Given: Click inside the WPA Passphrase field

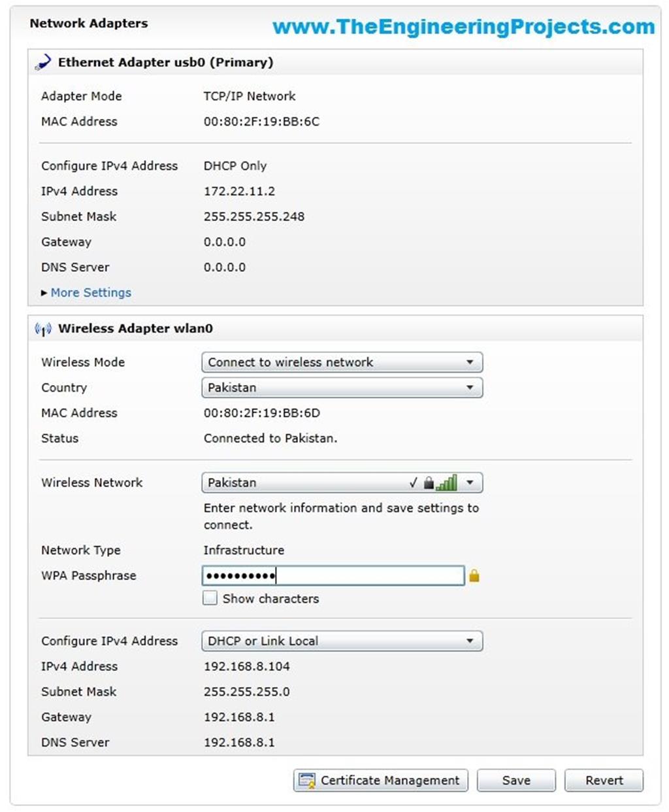Looking at the screenshot, I should click(x=333, y=575).
